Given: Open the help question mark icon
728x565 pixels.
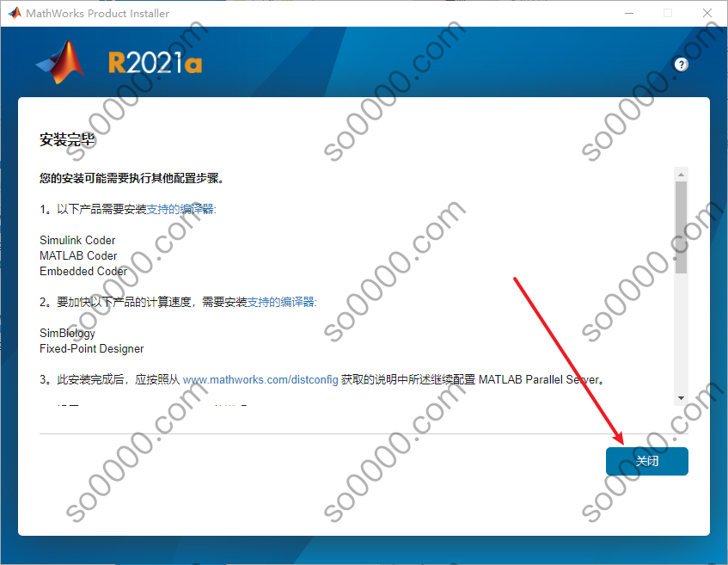Looking at the screenshot, I should (x=681, y=64).
